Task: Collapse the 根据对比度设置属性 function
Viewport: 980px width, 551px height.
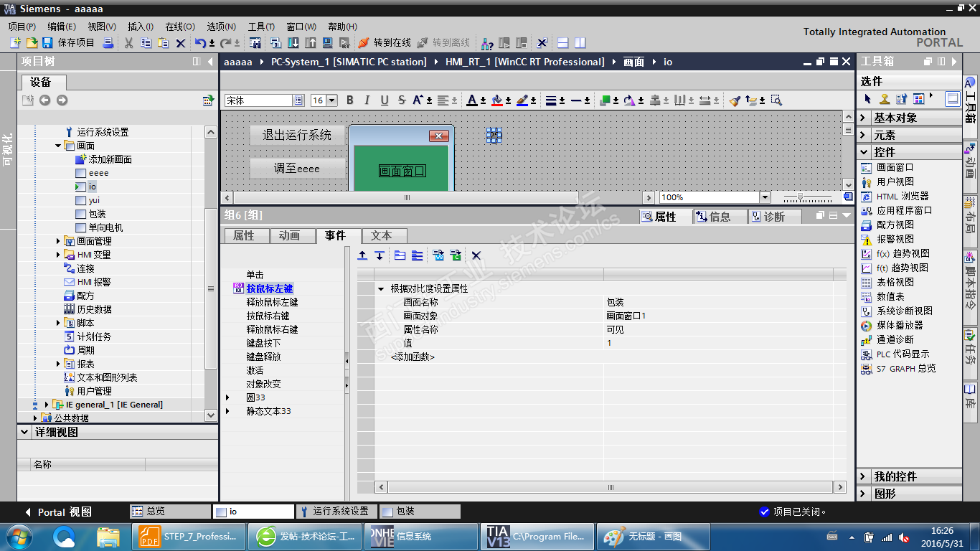Action: coord(381,288)
